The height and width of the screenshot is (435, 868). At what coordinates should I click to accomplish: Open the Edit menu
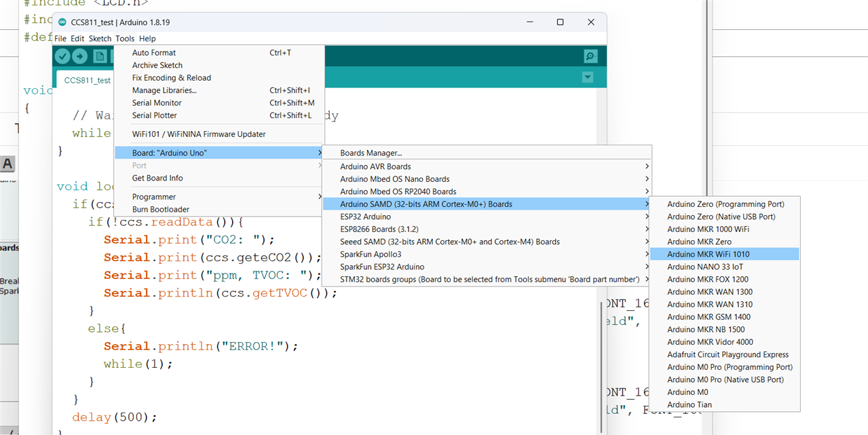[77, 39]
